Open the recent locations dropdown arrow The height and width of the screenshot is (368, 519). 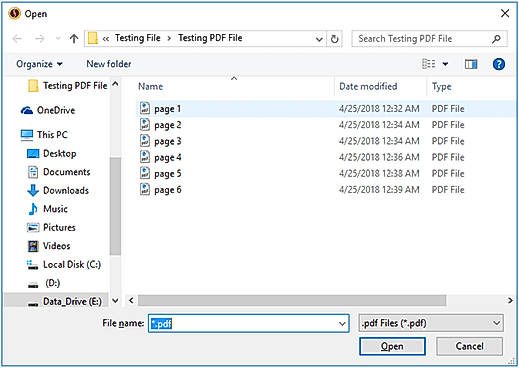tap(58, 39)
